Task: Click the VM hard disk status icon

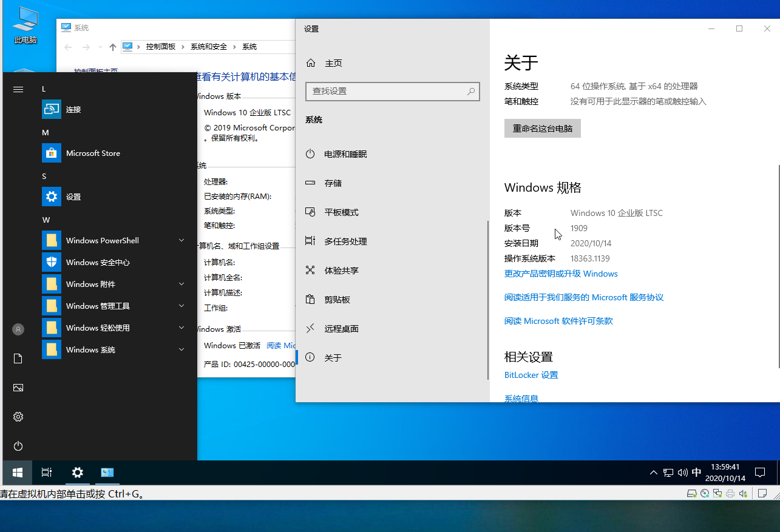Action: tap(691, 493)
